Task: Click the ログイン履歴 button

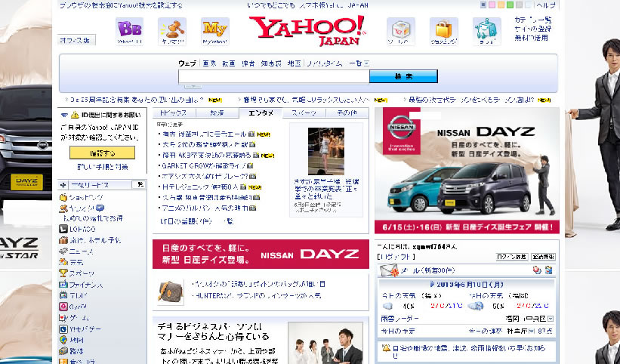Action: click(512, 257)
